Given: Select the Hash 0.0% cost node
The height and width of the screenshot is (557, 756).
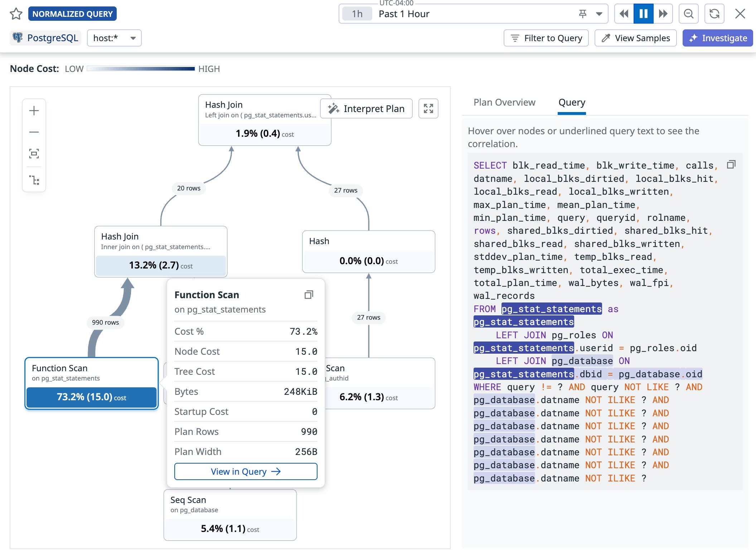Looking at the screenshot, I should (369, 252).
